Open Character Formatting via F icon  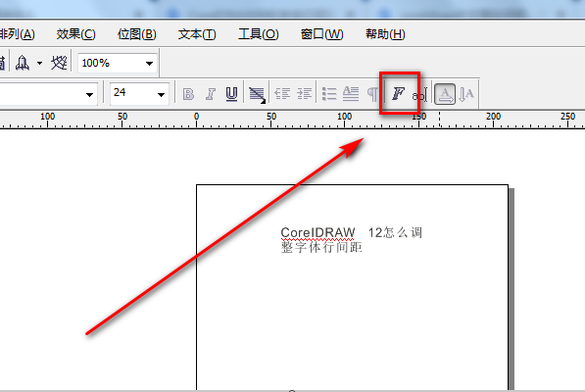pos(398,93)
